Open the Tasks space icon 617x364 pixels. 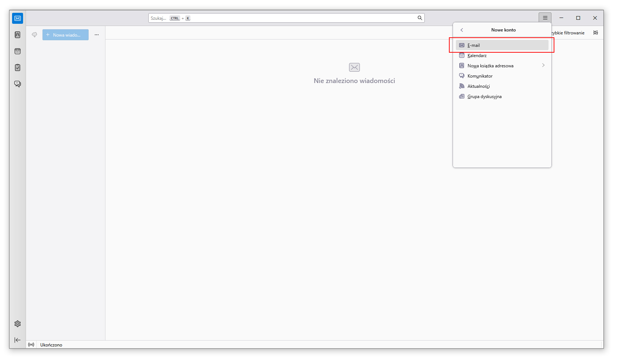18,68
